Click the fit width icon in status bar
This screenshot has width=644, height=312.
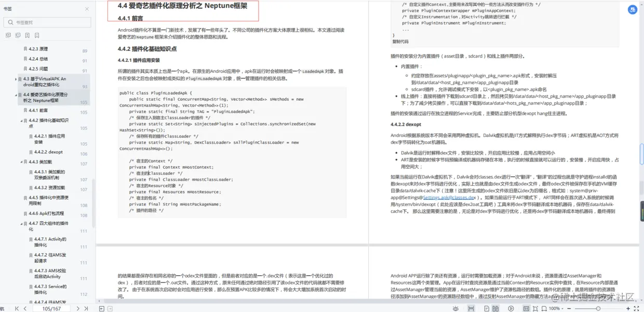pos(471,308)
